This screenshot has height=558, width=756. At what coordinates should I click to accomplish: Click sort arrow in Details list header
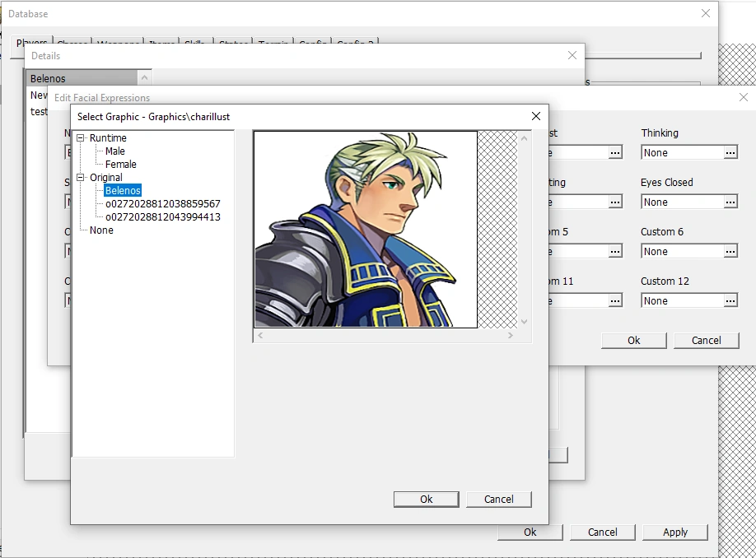click(144, 77)
